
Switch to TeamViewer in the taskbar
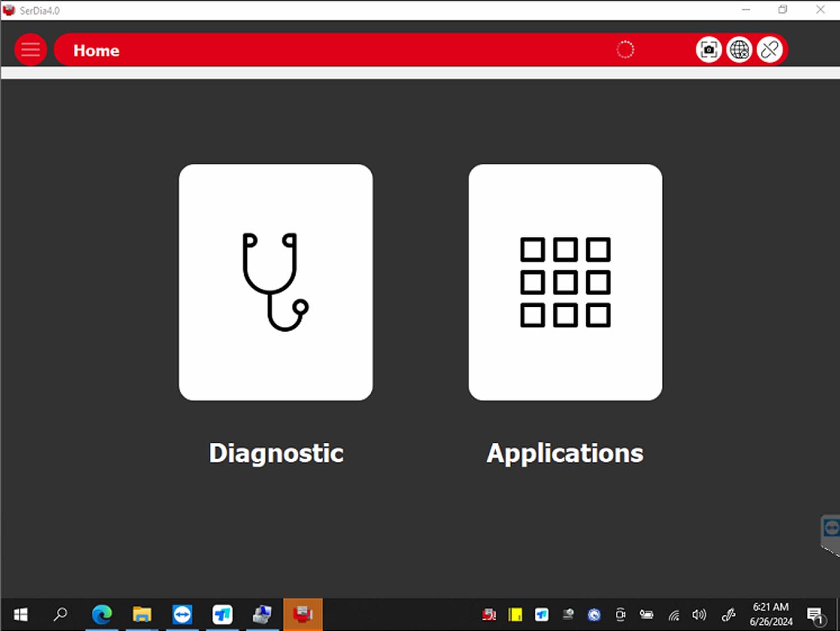point(182,615)
